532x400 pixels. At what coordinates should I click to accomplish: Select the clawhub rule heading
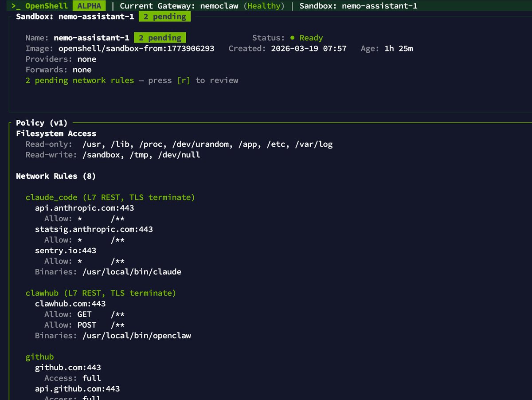click(101, 293)
